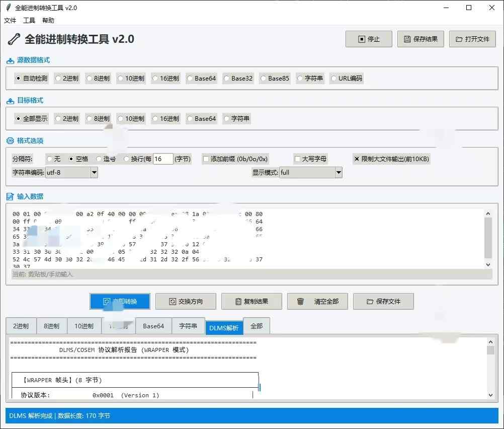
Task: Click the folder icon beside 打开文件
Action: (459, 39)
